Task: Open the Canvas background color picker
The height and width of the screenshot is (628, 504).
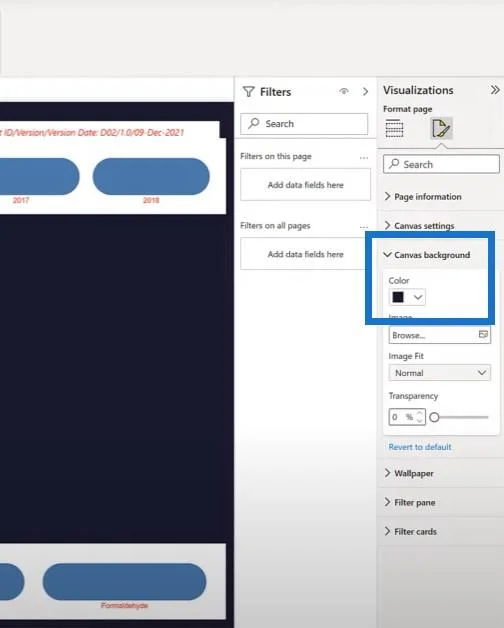Action: [407, 297]
